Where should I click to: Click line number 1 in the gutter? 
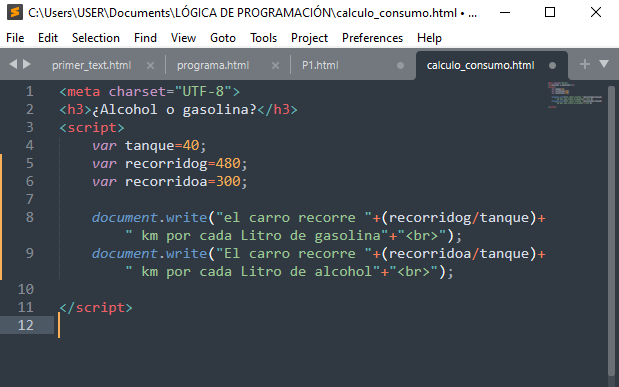coord(30,92)
